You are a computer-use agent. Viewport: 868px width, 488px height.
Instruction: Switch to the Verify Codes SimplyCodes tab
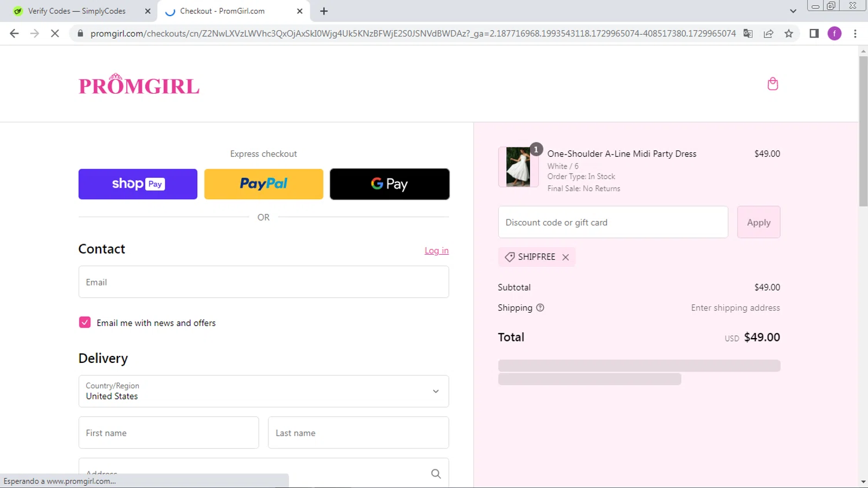pyautogui.click(x=78, y=11)
